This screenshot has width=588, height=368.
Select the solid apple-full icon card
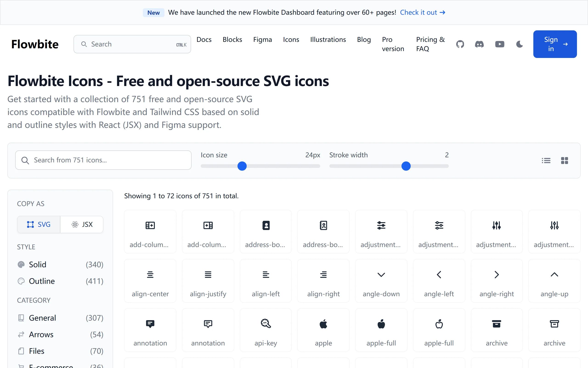381,330
